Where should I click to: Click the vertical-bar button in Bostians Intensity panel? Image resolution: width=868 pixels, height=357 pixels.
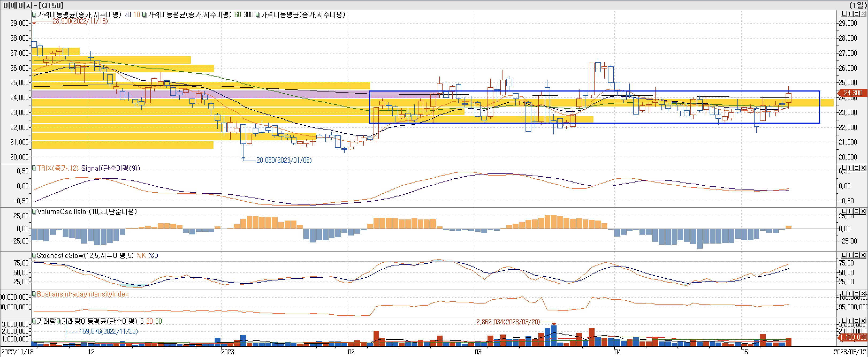[850, 294]
